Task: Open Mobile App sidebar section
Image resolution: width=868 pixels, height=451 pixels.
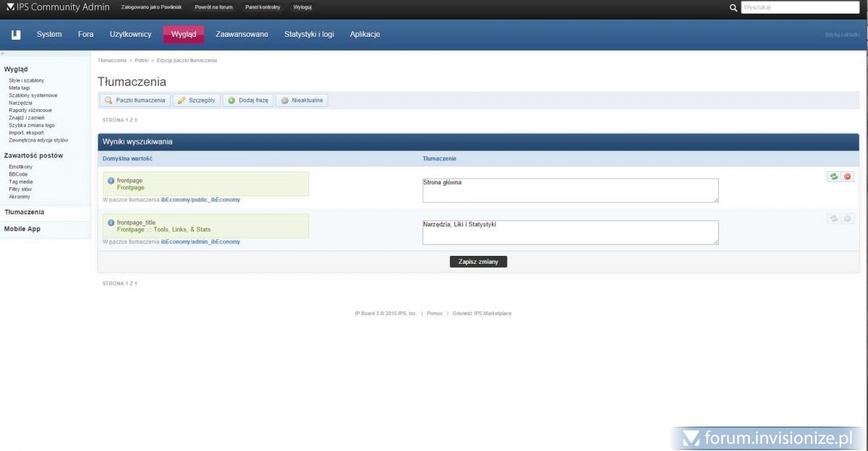Action: [22, 229]
